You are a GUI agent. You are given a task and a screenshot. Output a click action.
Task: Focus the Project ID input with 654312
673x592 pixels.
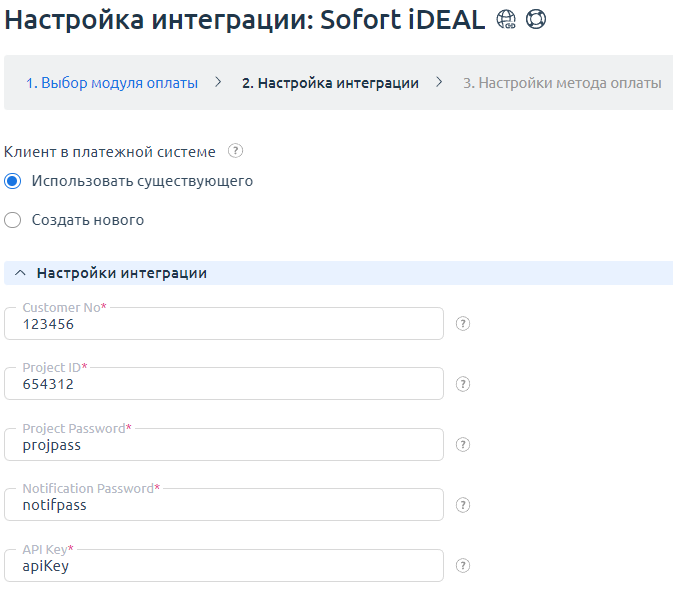[x=223, y=384]
